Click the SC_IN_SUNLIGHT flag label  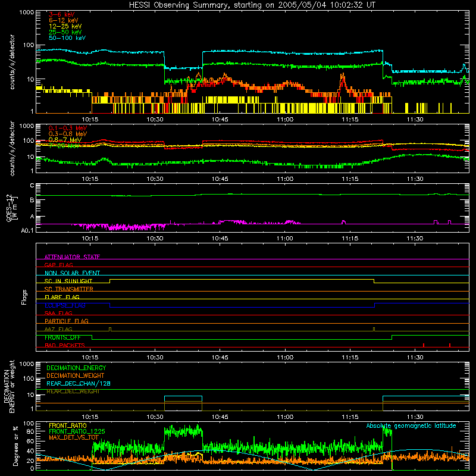(x=68, y=281)
